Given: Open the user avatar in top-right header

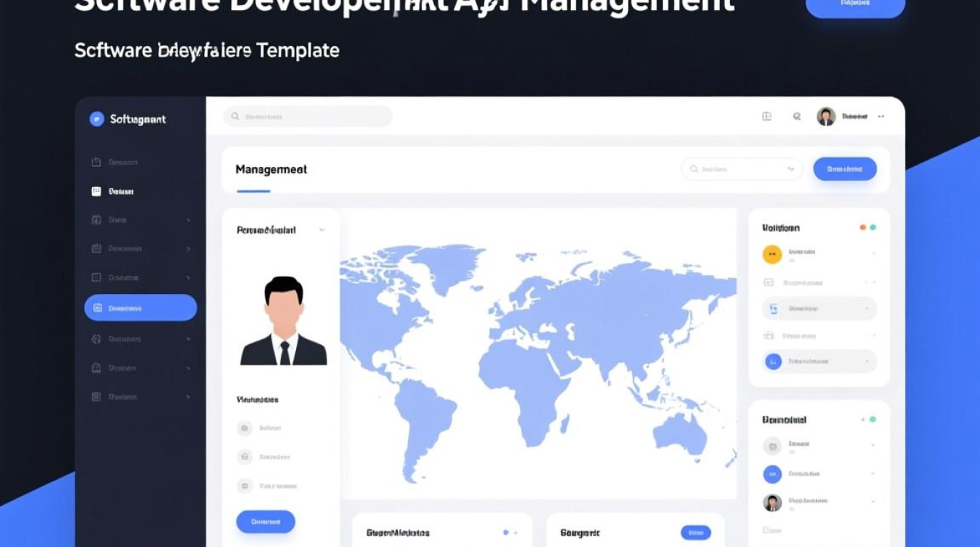Looking at the screenshot, I should pos(826,116).
